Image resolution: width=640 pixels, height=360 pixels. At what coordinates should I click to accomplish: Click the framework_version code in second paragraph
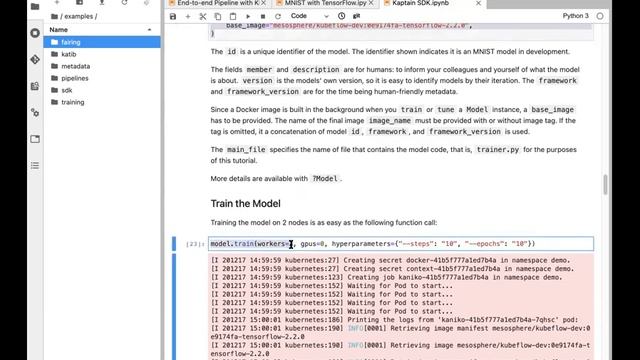[263, 92]
